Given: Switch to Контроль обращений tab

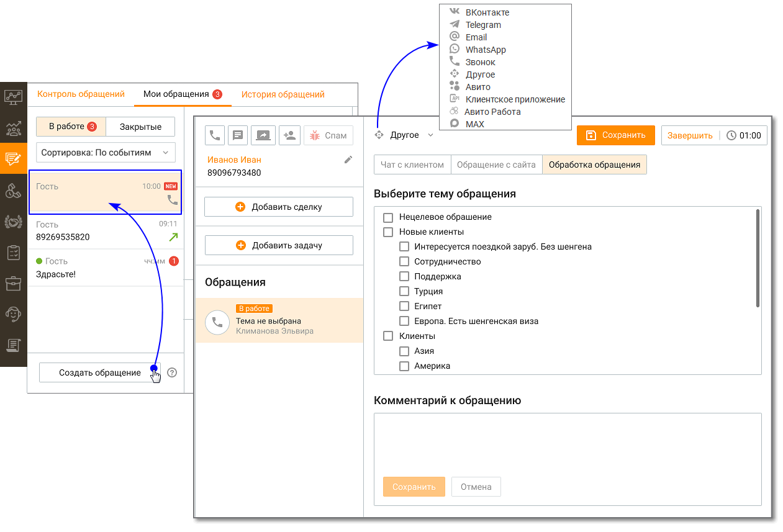Looking at the screenshot, I should 81,94.
